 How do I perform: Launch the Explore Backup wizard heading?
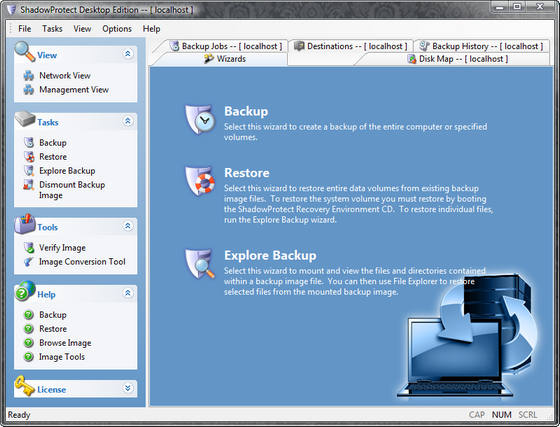point(270,256)
